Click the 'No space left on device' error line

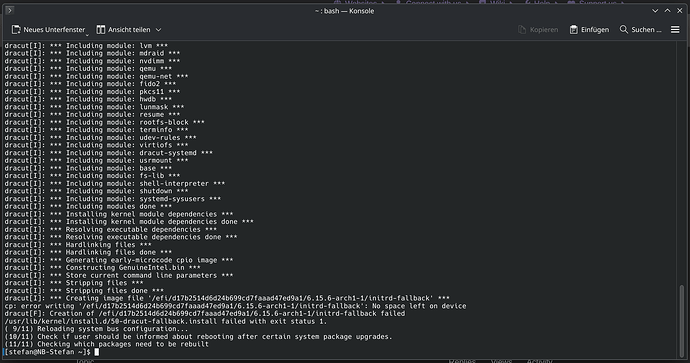pyautogui.click(x=235, y=306)
